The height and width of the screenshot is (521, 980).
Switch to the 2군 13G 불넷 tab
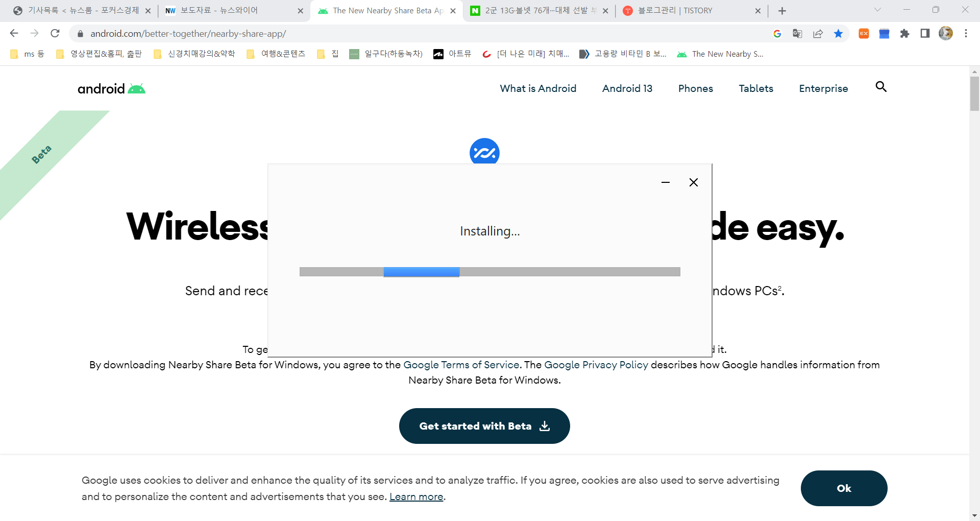pyautogui.click(x=539, y=11)
